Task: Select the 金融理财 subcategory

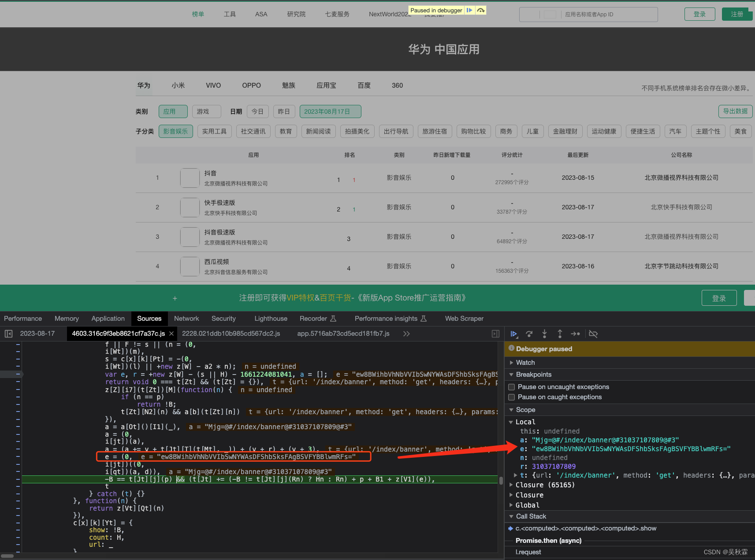Action: [x=565, y=131]
